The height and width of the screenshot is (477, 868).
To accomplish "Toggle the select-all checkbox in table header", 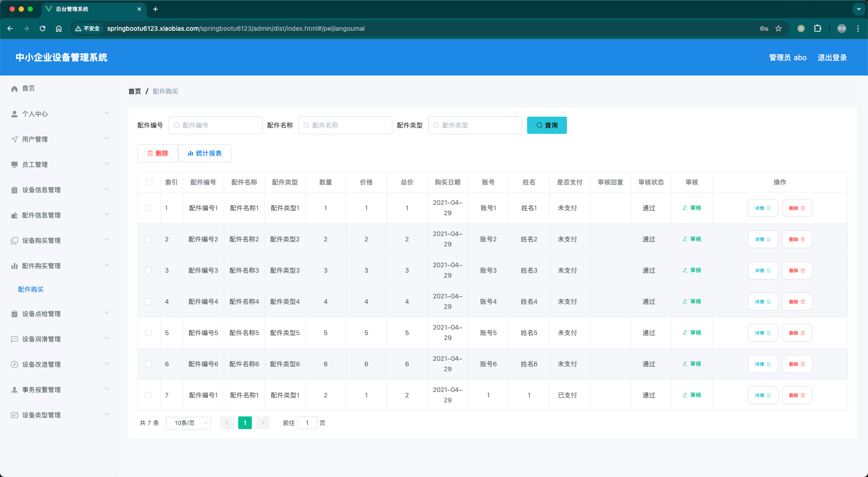I will pyautogui.click(x=149, y=182).
